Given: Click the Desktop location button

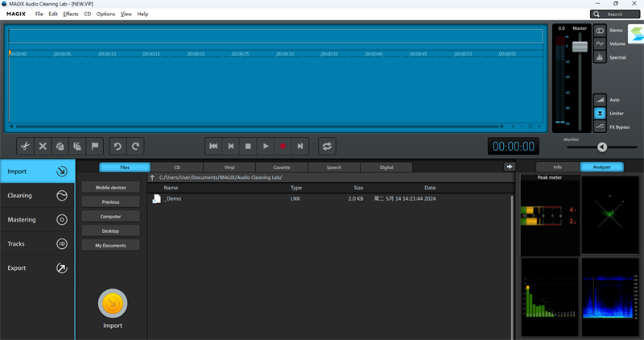Looking at the screenshot, I should click(x=111, y=230).
